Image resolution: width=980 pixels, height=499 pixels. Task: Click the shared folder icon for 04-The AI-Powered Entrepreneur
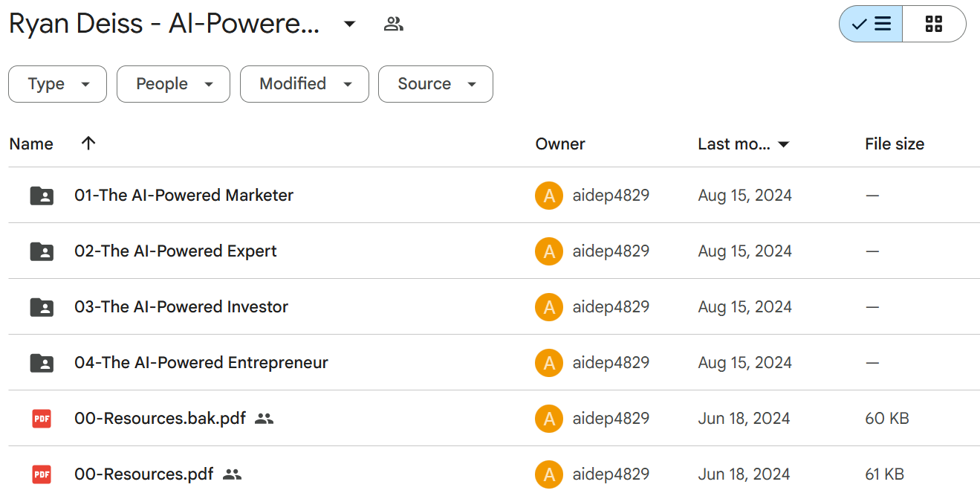click(42, 363)
